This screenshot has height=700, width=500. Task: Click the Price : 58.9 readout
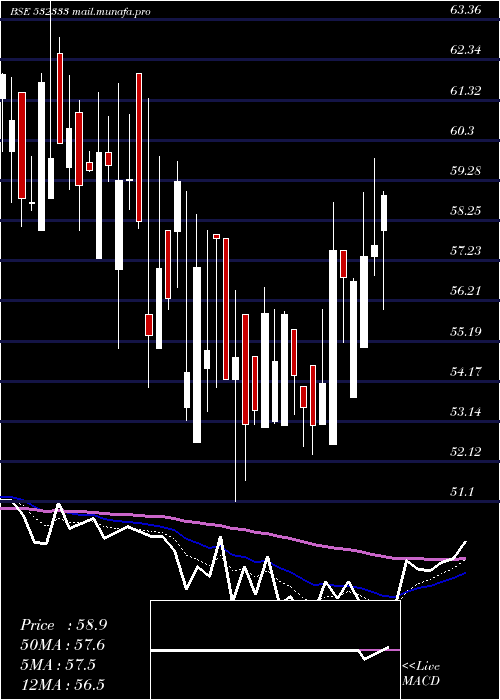tap(63, 625)
